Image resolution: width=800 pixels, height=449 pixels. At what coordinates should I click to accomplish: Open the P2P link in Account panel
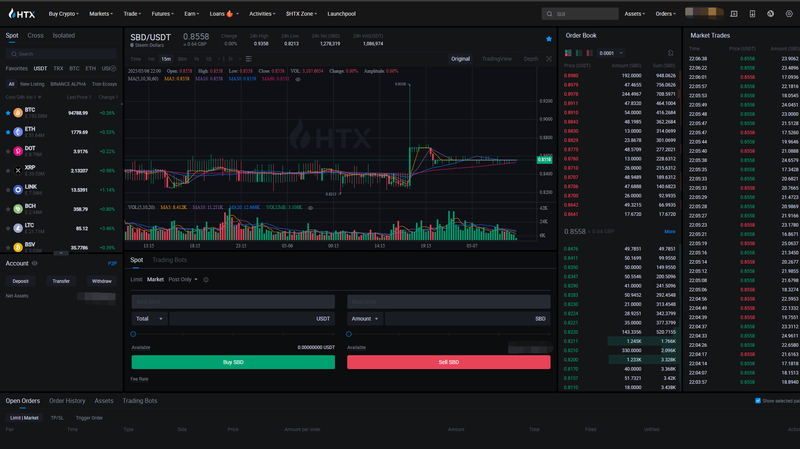tap(112, 264)
